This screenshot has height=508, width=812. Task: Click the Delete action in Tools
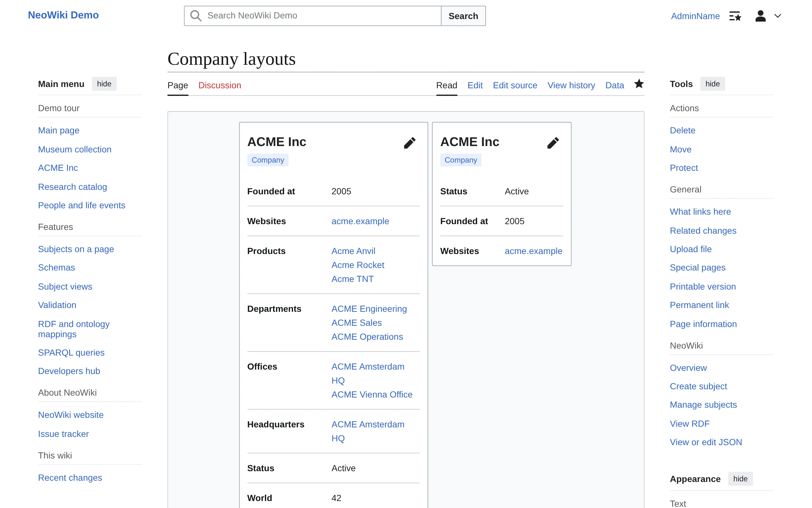683,130
